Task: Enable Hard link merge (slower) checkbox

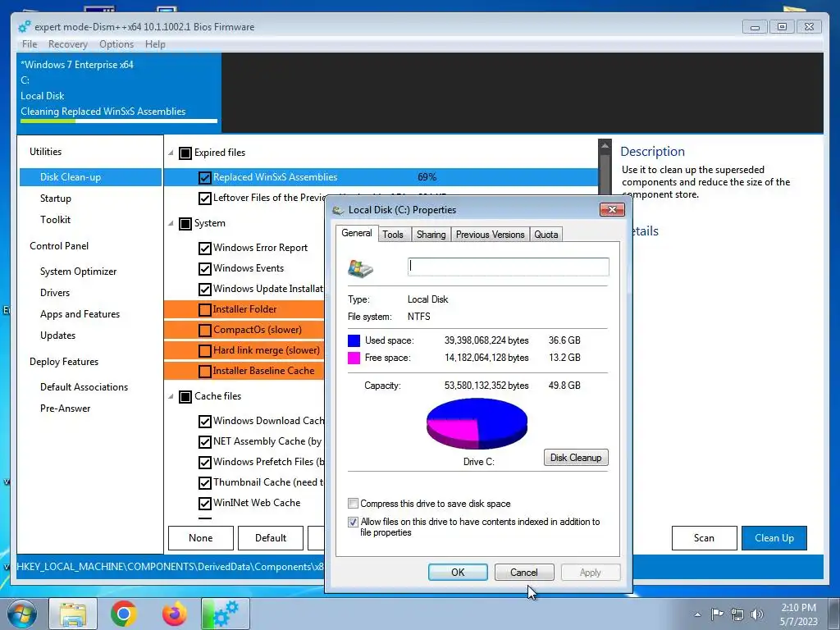Action: pos(204,351)
